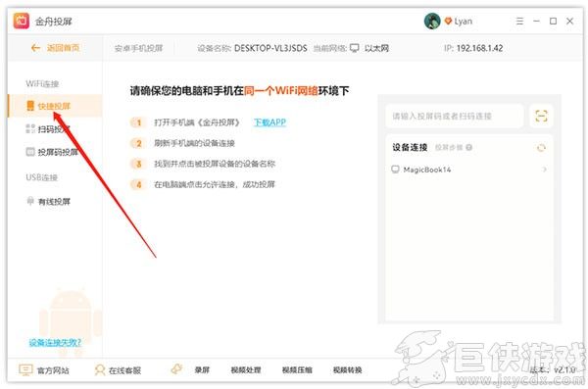The width and height of the screenshot is (588, 389).
Task: Refresh the 设备连接 device list
Action: click(541, 148)
